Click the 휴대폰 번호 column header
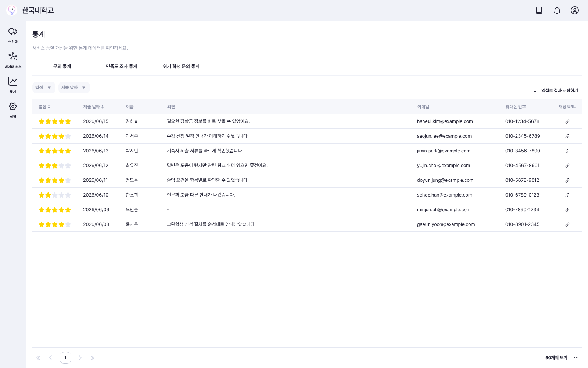 (x=516, y=107)
